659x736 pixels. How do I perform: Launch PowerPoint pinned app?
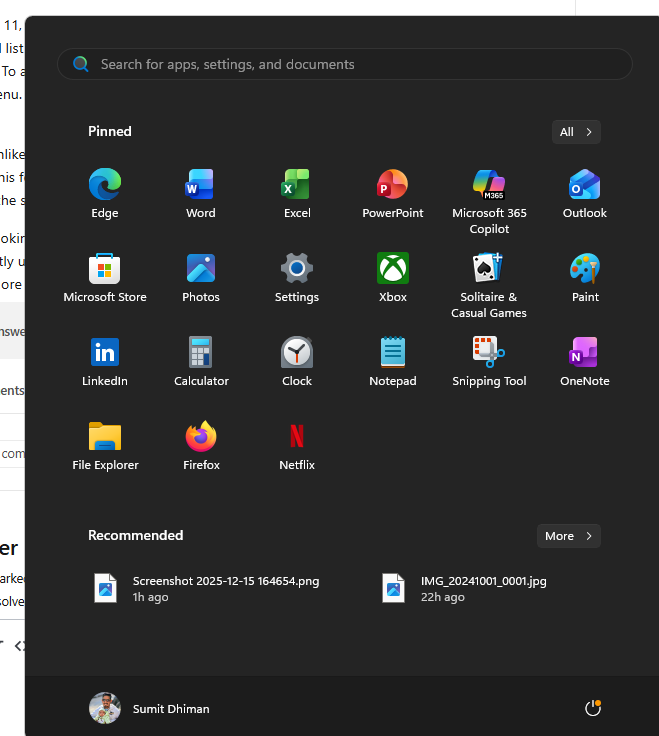pos(393,194)
